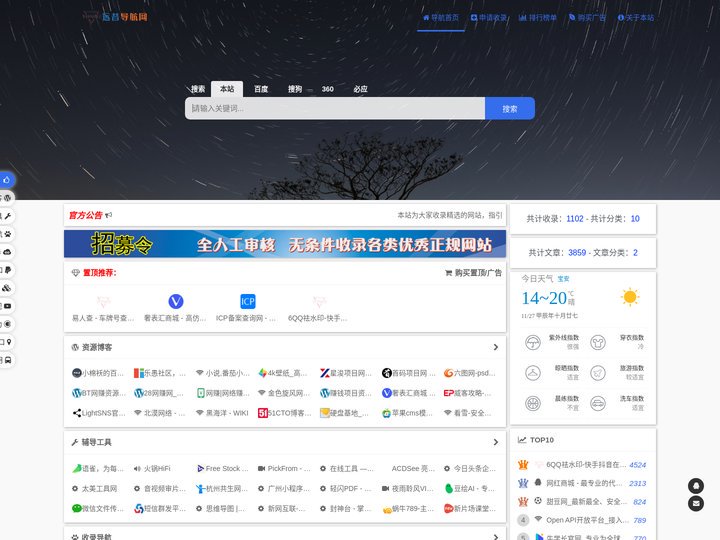
Task: Open the 导航首页 nav link
Action: 441,18
